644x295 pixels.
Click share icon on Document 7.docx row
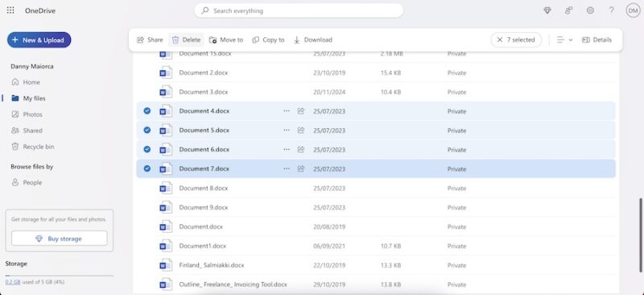pyautogui.click(x=300, y=168)
